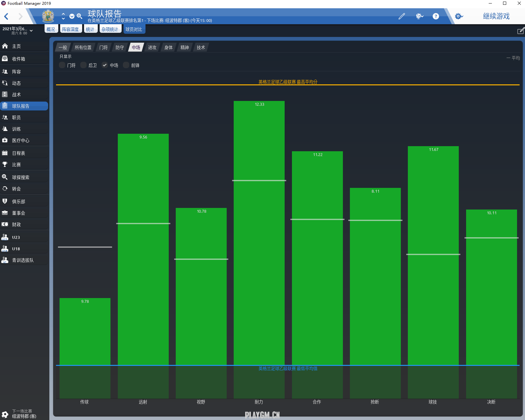This screenshot has width=525, height=420.
Task: Open the notebook edit icon top right
Action: pyautogui.click(x=521, y=31)
